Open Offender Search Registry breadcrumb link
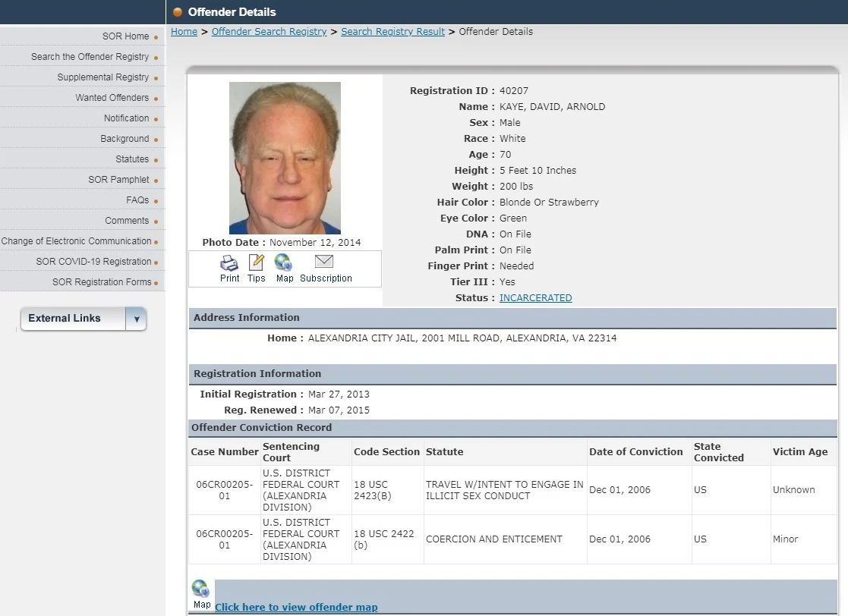 pos(269,31)
